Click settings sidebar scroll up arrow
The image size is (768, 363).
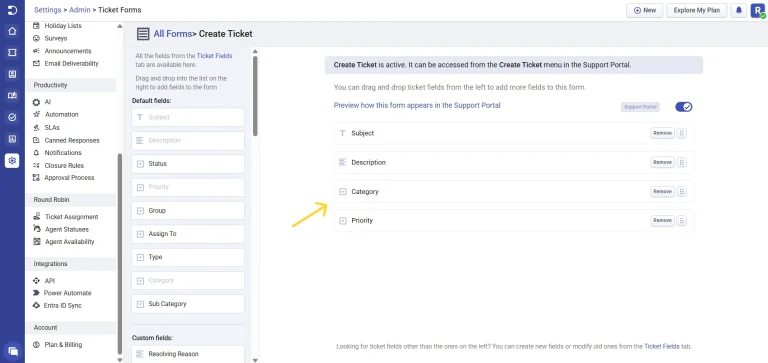click(x=120, y=26)
